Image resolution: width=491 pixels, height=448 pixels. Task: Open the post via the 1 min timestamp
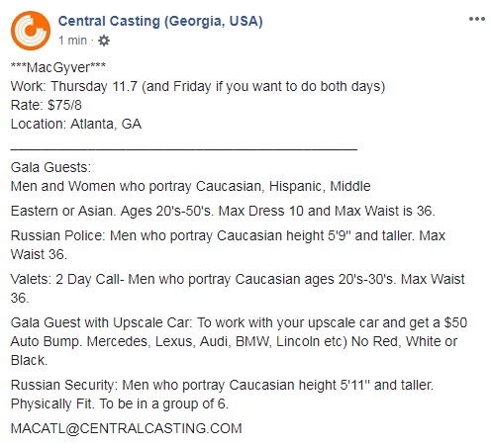pyautogui.click(x=72, y=41)
